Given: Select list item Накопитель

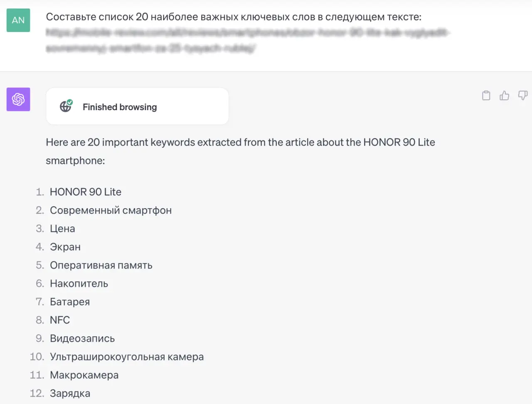Looking at the screenshot, I should click(x=79, y=283).
